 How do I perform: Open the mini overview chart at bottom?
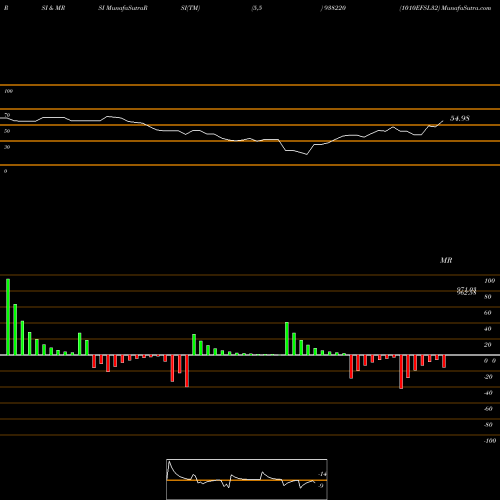[x=247, y=479]
